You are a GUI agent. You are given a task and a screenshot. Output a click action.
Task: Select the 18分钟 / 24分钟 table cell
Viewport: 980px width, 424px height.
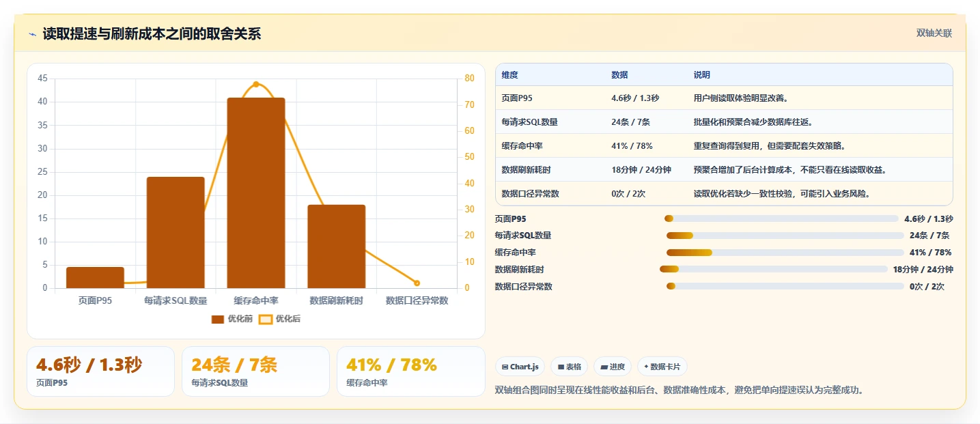(x=641, y=170)
